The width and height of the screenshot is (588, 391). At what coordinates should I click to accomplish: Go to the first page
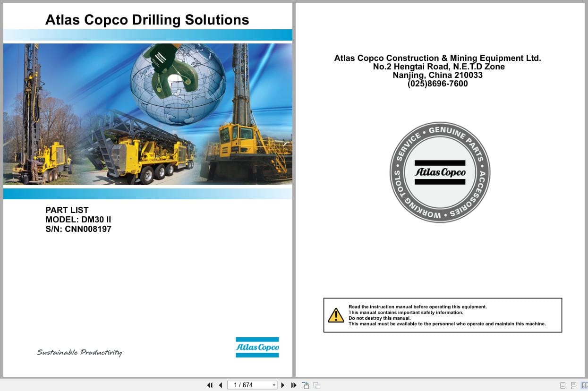point(210,385)
